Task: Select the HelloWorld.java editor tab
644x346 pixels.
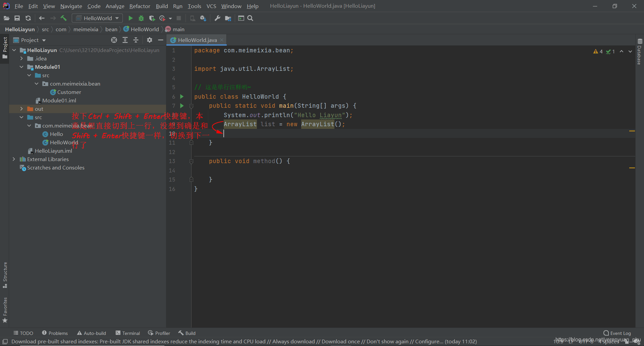Action: click(x=197, y=40)
